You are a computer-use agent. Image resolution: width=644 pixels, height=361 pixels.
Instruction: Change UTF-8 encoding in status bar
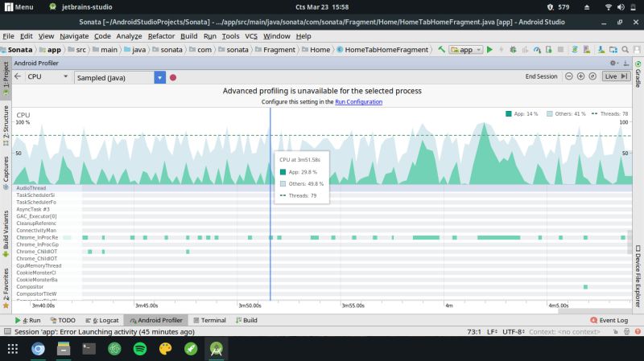point(514,331)
